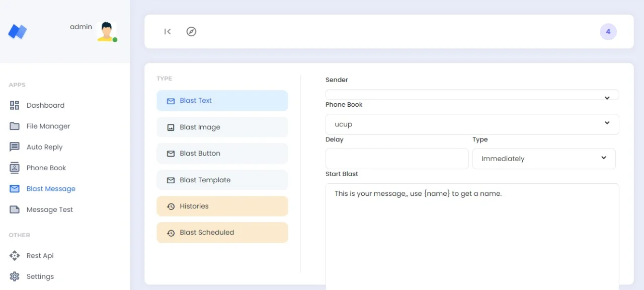
Task: Click the Phone Book contacts icon
Action: pos(15,168)
